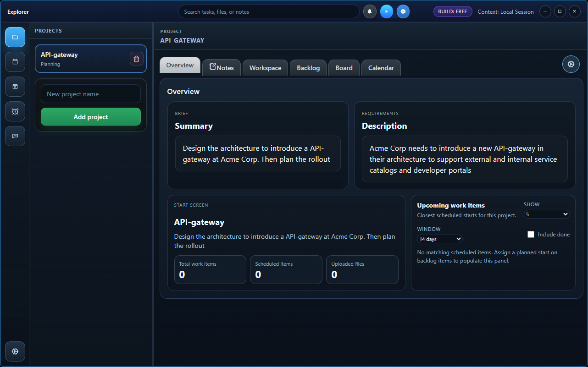Open the calendar-with-event sidebar icon
The image size is (588, 367).
[15, 87]
